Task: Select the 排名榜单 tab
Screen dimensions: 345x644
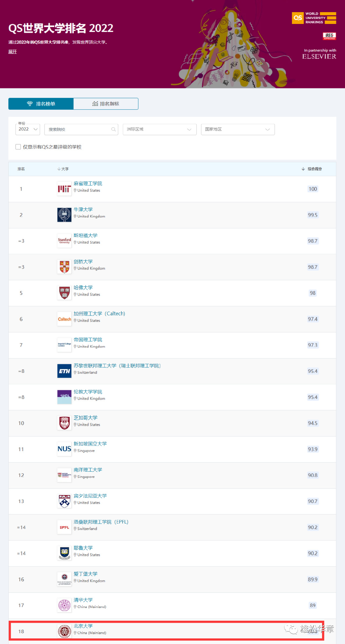Action: (41, 104)
